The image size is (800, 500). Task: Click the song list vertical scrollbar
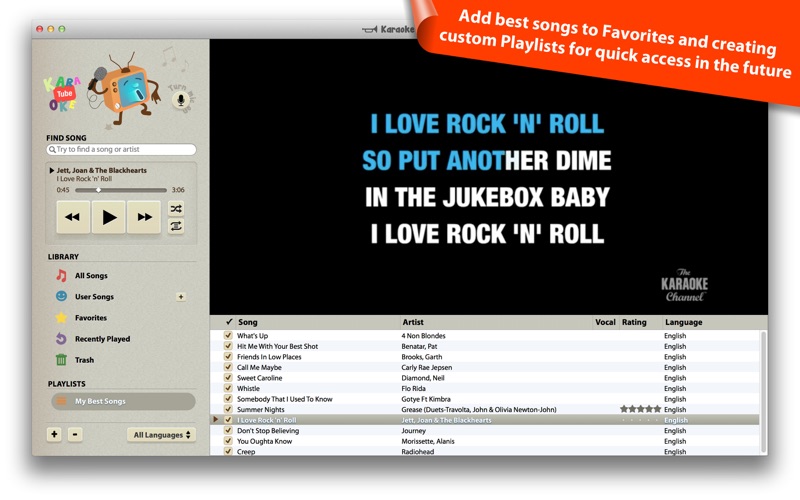[763, 391]
